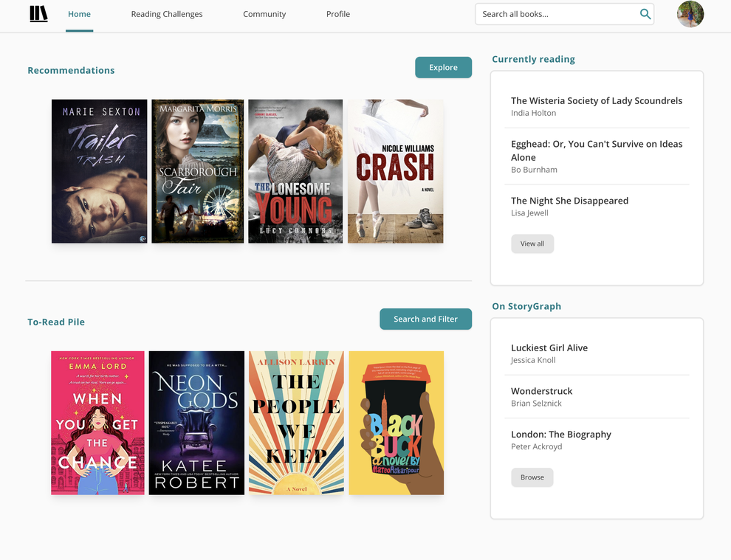Click the Explore button
Image resolution: width=731 pixels, height=560 pixels.
(443, 68)
